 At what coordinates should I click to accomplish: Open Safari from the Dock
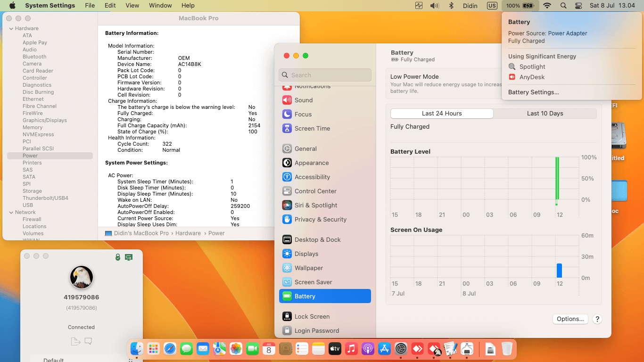[x=170, y=349]
